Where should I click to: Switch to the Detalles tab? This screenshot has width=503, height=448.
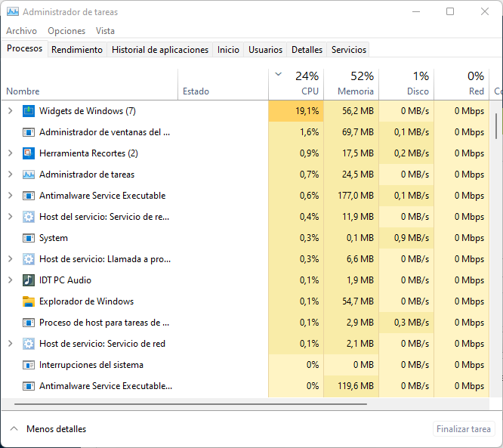307,50
